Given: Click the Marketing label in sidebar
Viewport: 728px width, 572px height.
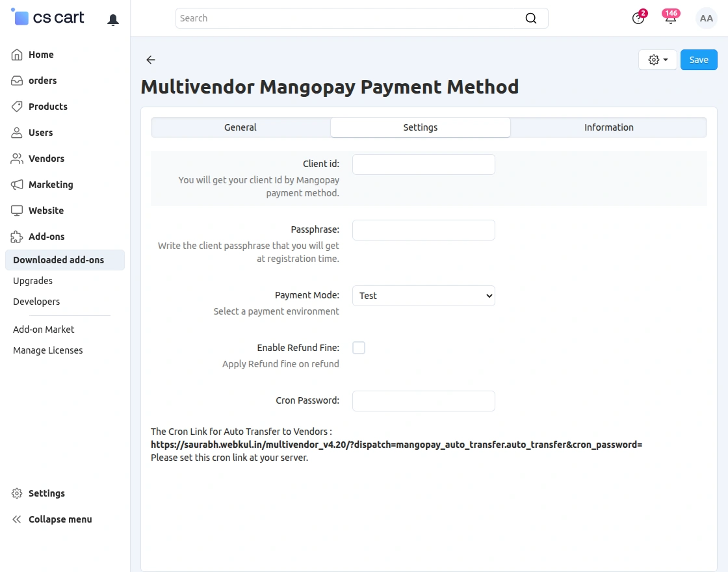Looking at the screenshot, I should pos(51,185).
